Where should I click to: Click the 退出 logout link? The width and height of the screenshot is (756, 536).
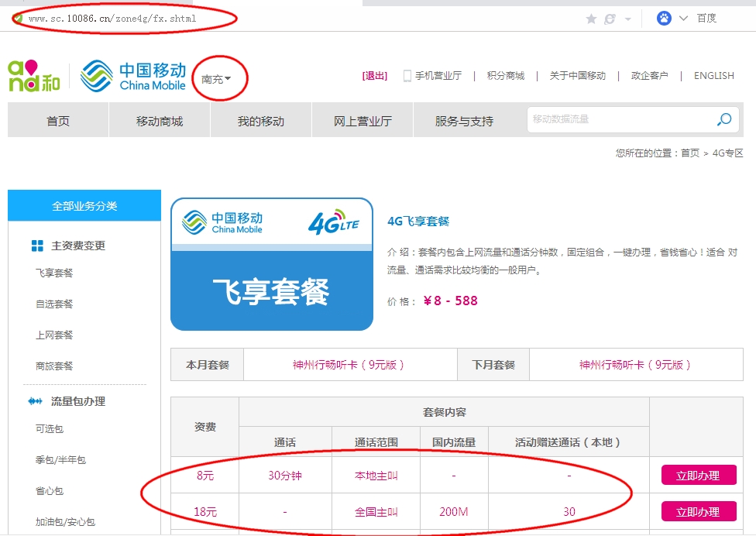pos(375,76)
